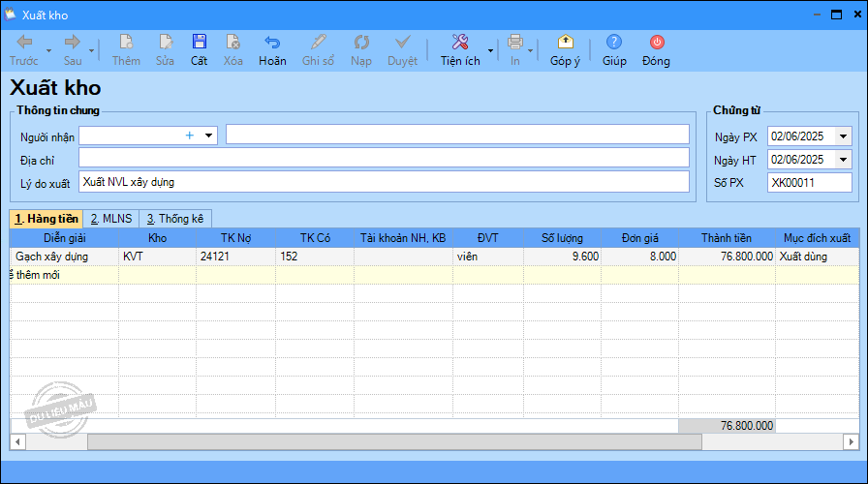
Task: Click the Lý do xuất text field
Action: coord(384,182)
